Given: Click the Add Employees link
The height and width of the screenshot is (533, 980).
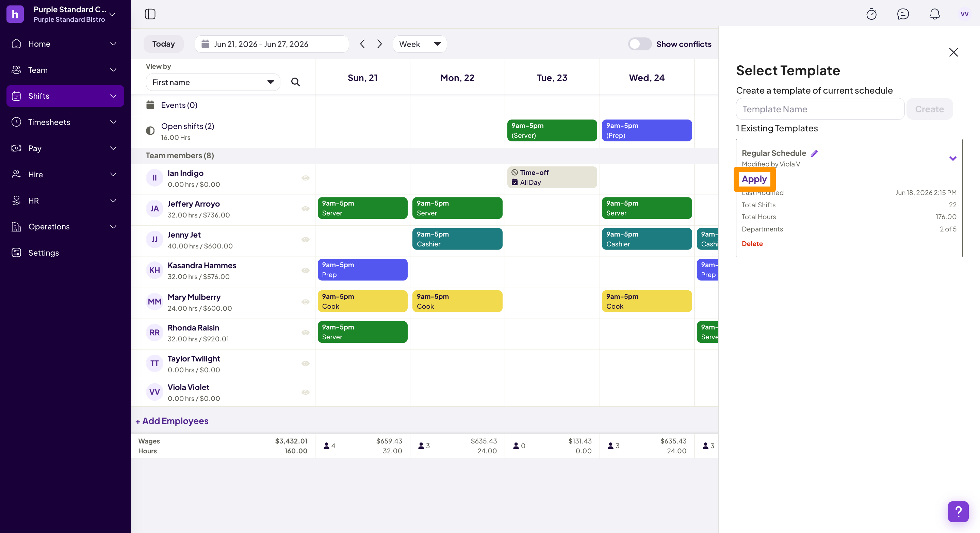Looking at the screenshot, I should point(171,421).
